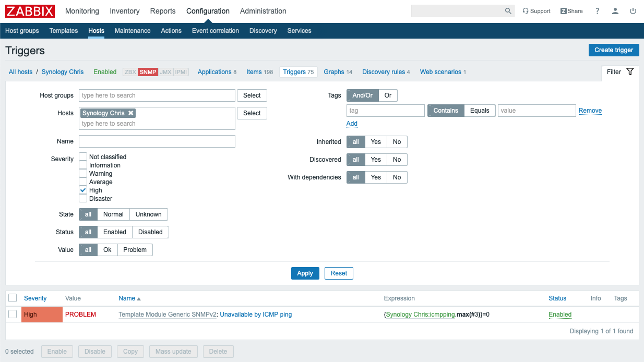The height and width of the screenshot is (362, 644).
Task: Open the Administration menu
Action: (263, 11)
